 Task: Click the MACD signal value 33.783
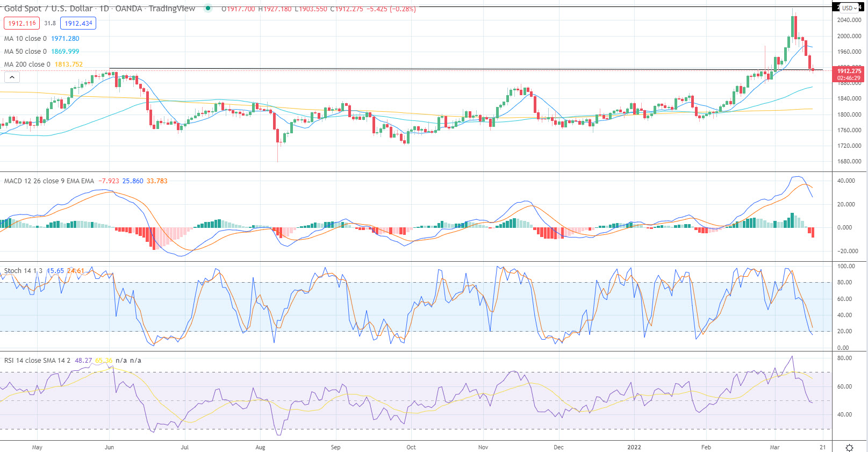(x=157, y=181)
